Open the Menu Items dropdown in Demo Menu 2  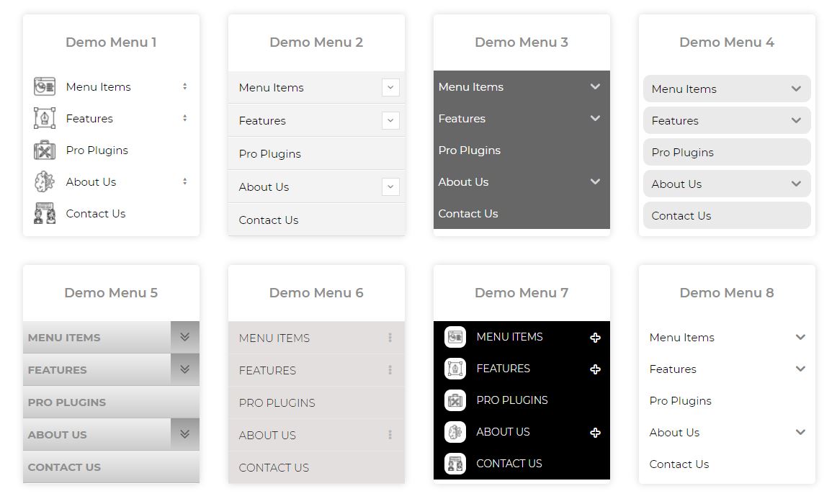(390, 87)
